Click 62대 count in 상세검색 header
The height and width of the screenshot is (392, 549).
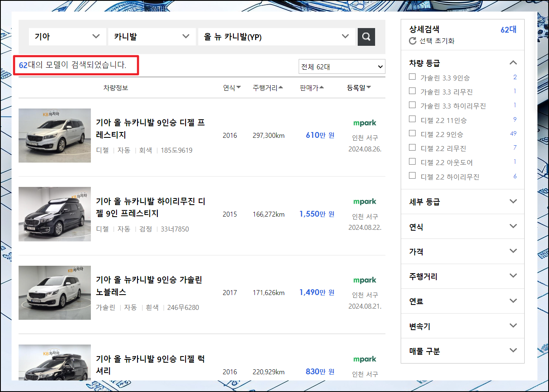(509, 30)
